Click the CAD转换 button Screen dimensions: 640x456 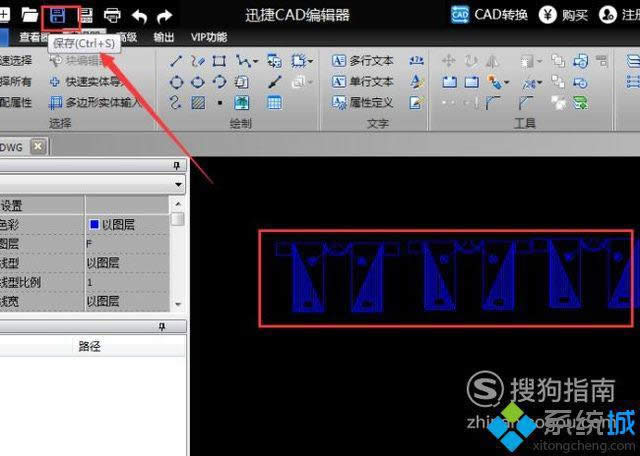(x=489, y=15)
